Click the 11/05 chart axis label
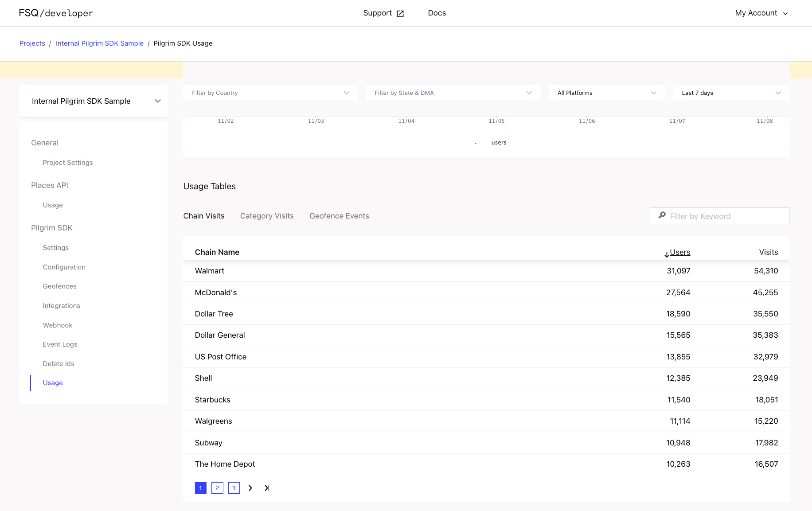812x511 pixels. click(x=496, y=121)
